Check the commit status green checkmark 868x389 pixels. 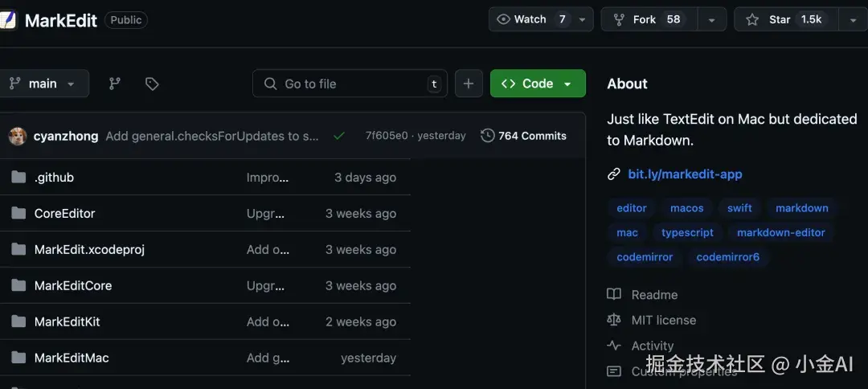[339, 136]
